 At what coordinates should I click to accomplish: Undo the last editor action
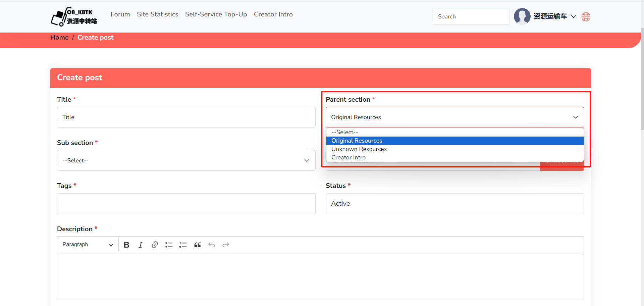point(212,245)
